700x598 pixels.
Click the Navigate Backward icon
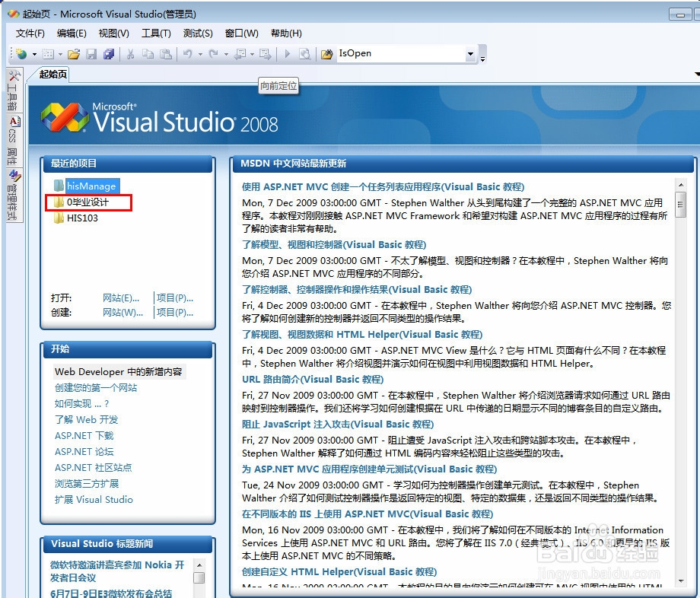point(240,54)
